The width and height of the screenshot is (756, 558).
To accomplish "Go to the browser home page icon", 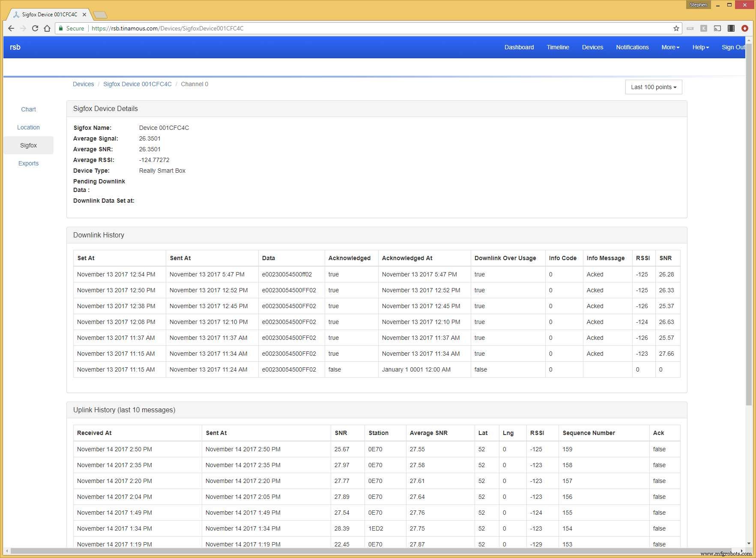I will (x=47, y=28).
